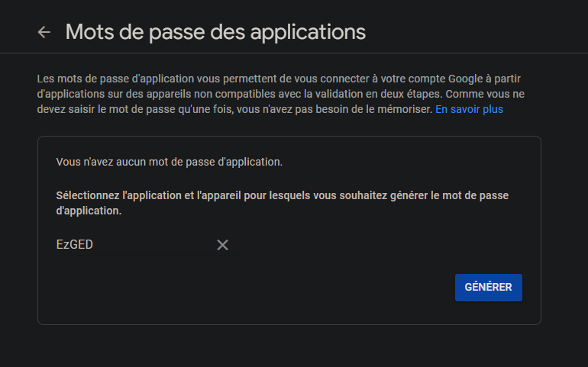Screen dimensions: 588x367
Task: Open the "En savoir plus" link
Action: pyautogui.click(x=469, y=109)
